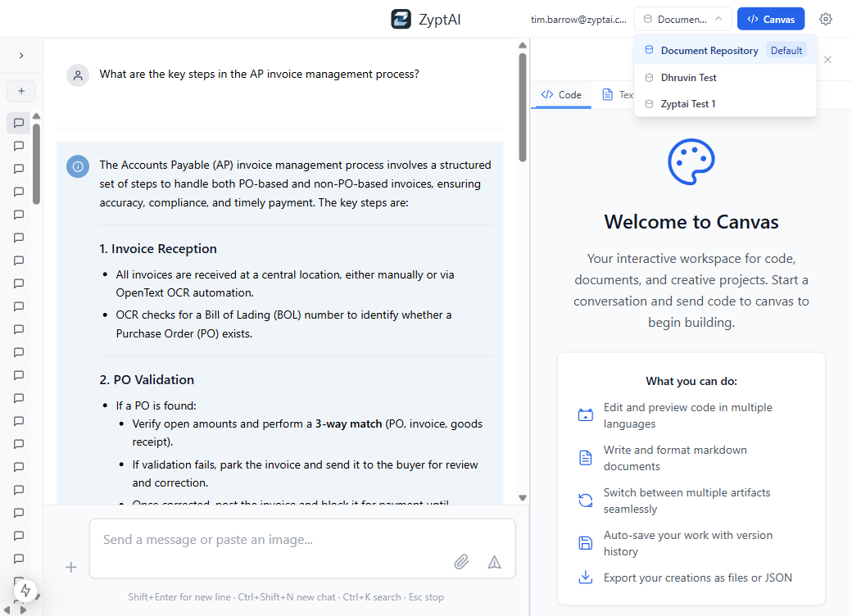Switch to the Code tab
Viewport: 852px width, 616px height.
pyautogui.click(x=560, y=94)
